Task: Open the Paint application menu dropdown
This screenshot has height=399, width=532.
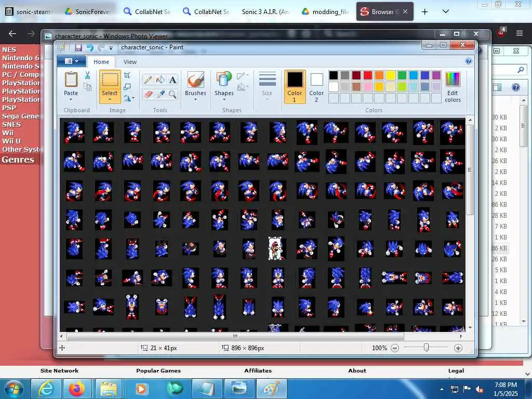Action: 72,61
